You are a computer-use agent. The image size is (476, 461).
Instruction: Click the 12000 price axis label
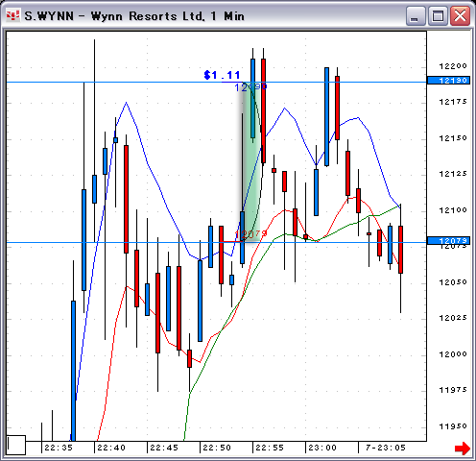click(453, 354)
